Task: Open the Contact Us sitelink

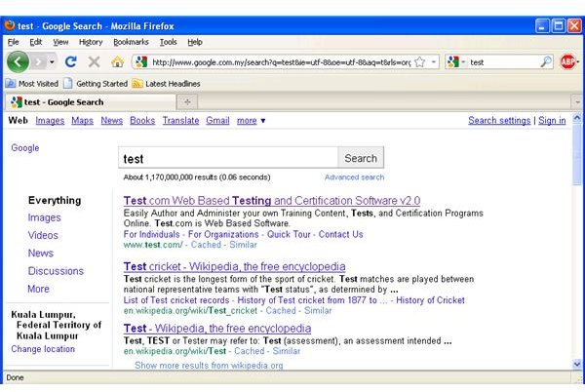Action: 340,234
